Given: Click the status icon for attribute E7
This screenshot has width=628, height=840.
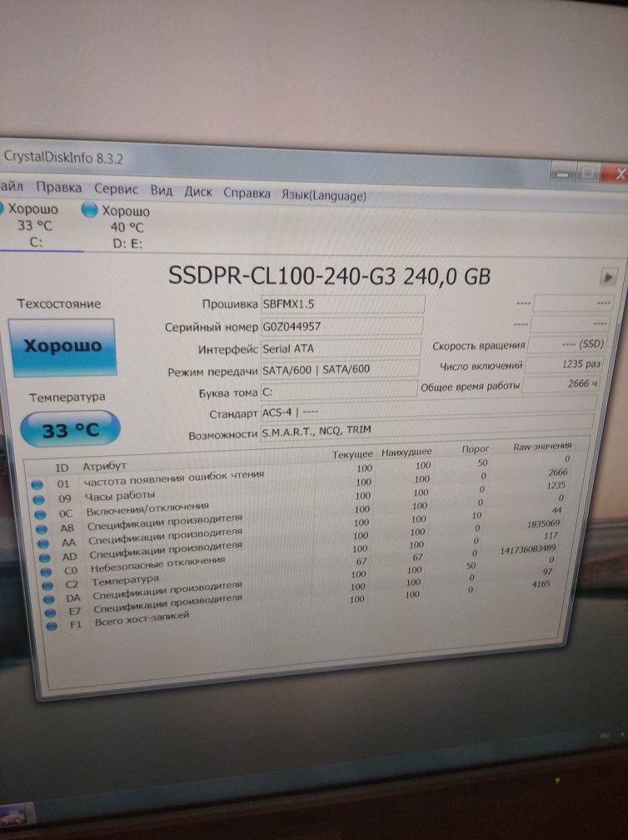Looking at the screenshot, I should (50, 612).
